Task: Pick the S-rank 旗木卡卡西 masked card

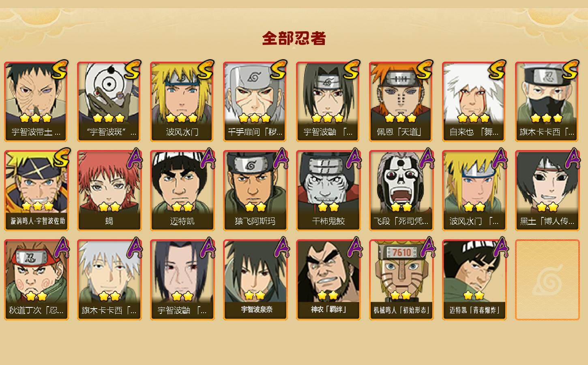Action: point(547,101)
